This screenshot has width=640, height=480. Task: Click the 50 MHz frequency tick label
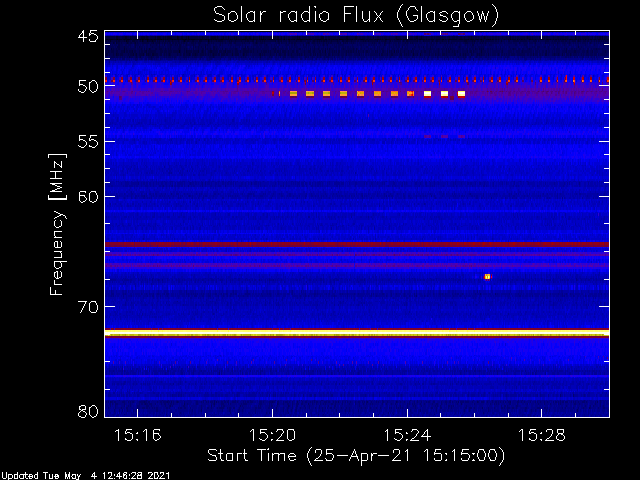pos(88,87)
